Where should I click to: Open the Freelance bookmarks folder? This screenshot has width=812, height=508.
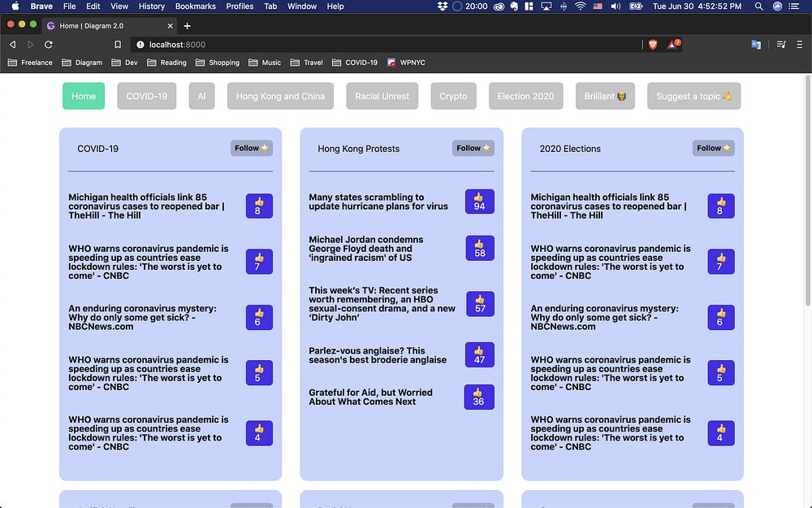click(x=30, y=63)
